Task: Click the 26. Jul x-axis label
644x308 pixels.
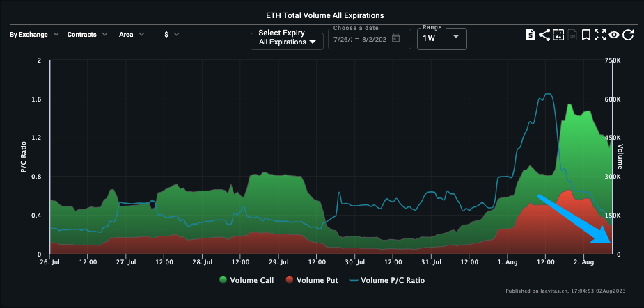Action: click(50, 261)
